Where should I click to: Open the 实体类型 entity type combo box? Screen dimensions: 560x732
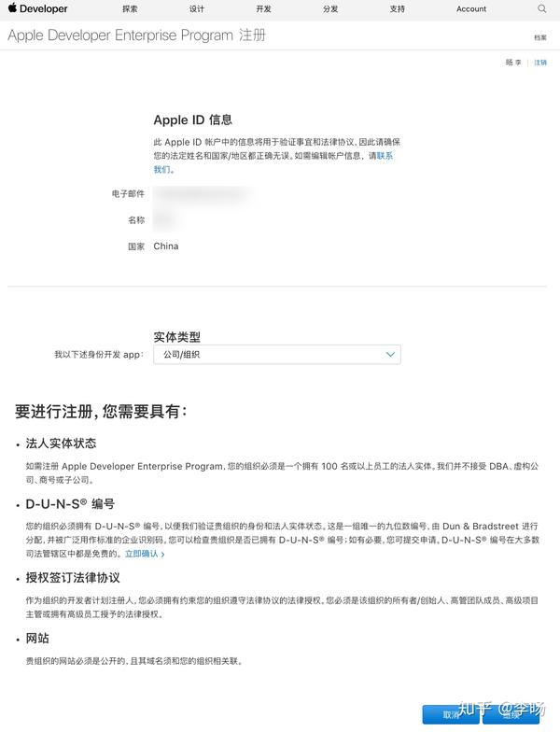pos(276,355)
